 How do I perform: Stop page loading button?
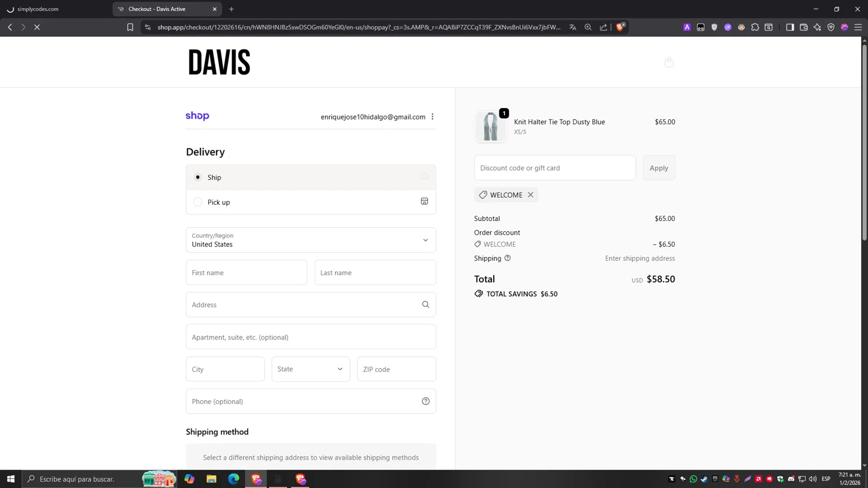[x=36, y=27]
